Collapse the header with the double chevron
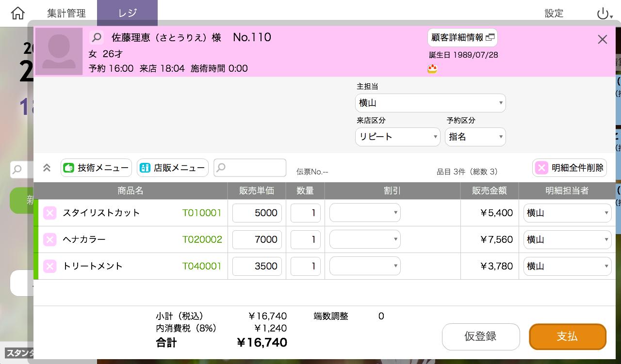Viewport: 621px width, 364px height. click(47, 168)
